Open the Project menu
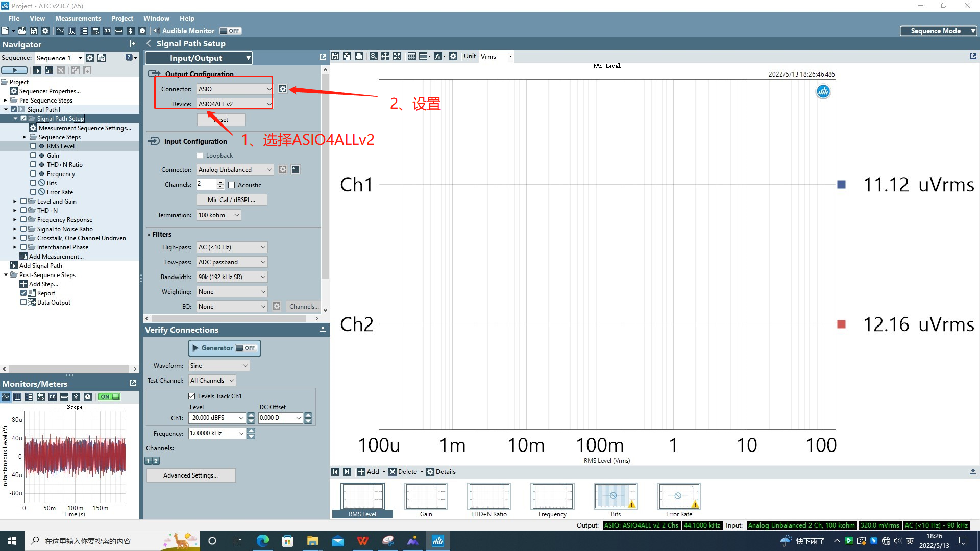The width and height of the screenshot is (980, 551). [122, 18]
